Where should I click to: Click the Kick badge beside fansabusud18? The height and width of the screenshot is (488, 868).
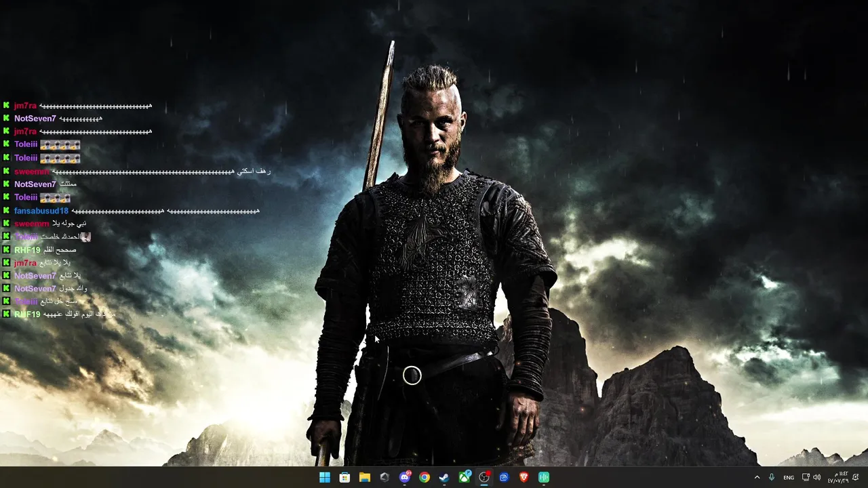click(x=7, y=211)
